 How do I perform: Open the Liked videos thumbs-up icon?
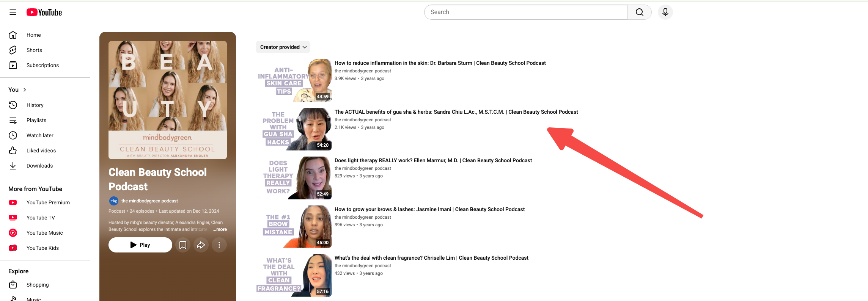(13, 150)
